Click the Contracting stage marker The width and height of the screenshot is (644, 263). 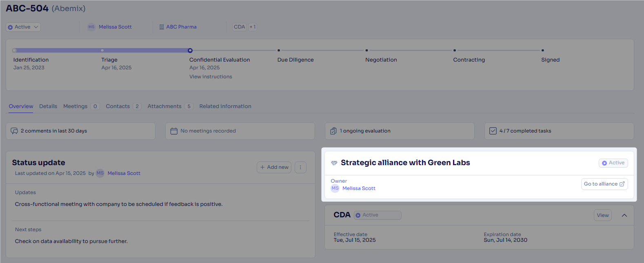click(455, 51)
